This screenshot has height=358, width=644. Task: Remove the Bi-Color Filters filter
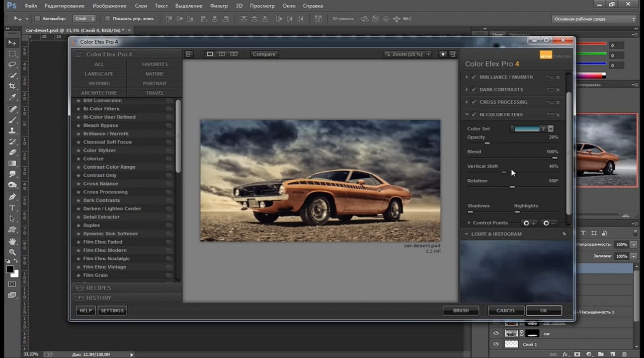[x=558, y=115]
